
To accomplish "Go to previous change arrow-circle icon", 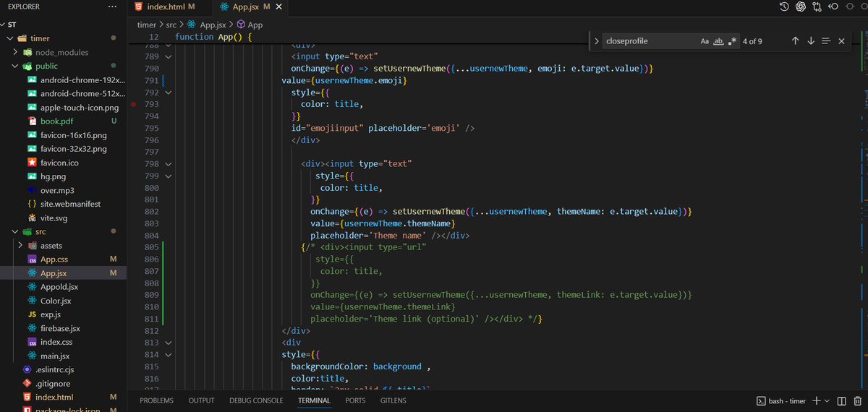I will 834,7.
